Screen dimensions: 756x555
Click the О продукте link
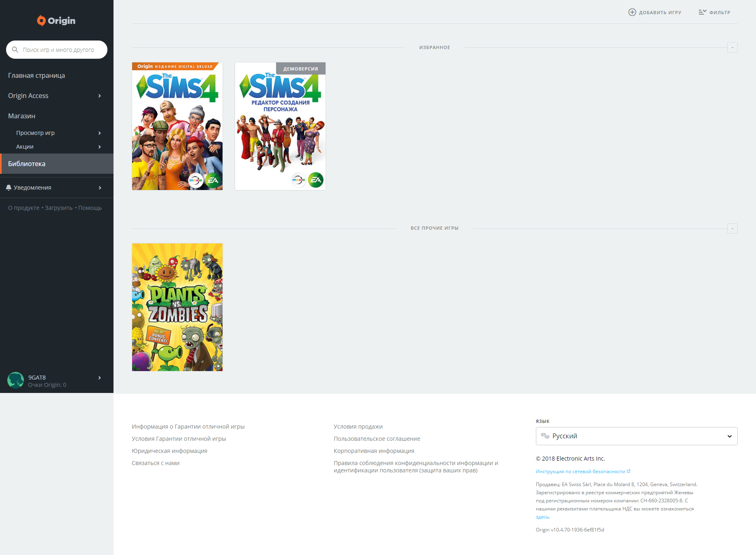coord(24,208)
